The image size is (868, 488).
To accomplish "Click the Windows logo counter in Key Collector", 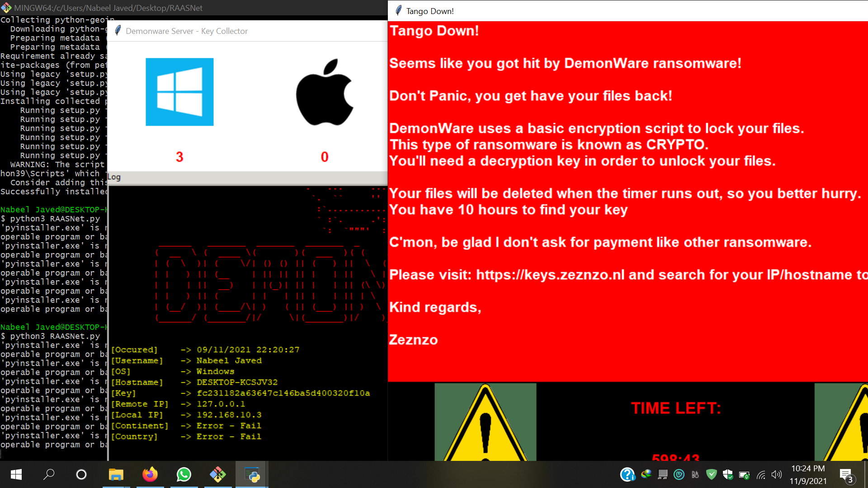I will (x=179, y=157).
